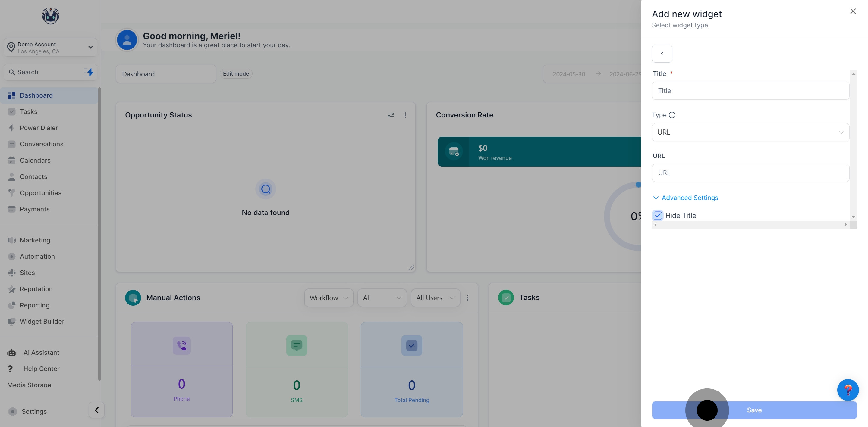This screenshot has width=868, height=427.
Task: Open the Type URL dropdown
Action: tap(750, 132)
